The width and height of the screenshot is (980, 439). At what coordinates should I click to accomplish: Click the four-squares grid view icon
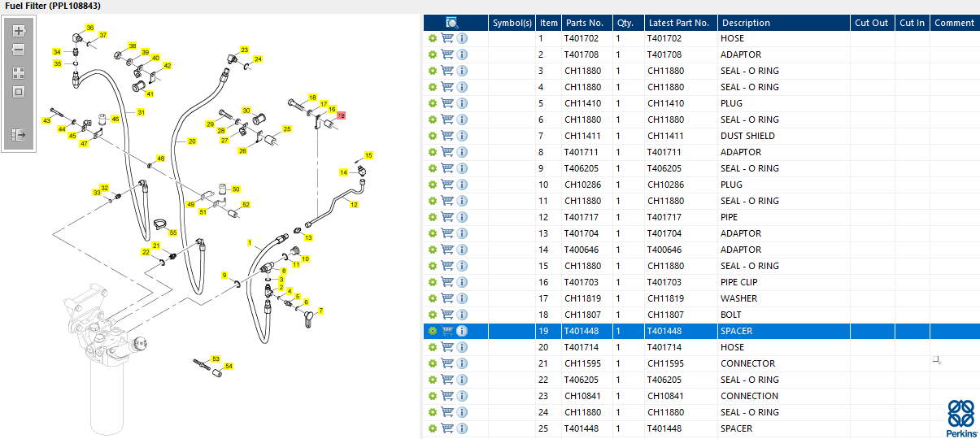[19, 72]
